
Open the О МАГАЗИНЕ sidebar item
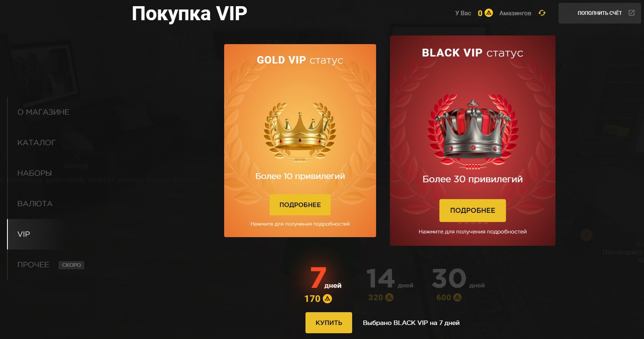click(43, 112)
